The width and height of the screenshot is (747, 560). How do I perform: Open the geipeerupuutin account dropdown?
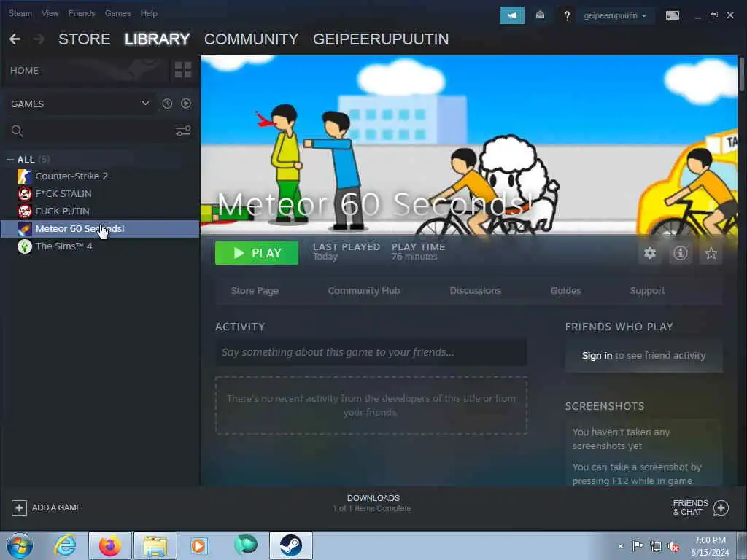615,16
